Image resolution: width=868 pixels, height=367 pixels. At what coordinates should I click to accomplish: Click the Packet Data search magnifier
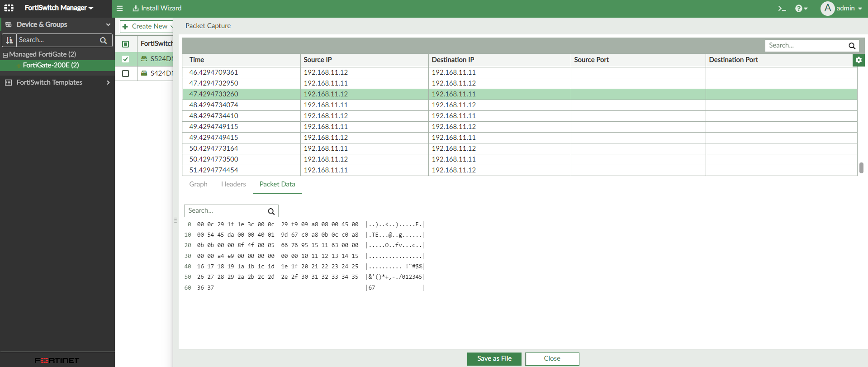click(271, 211)
